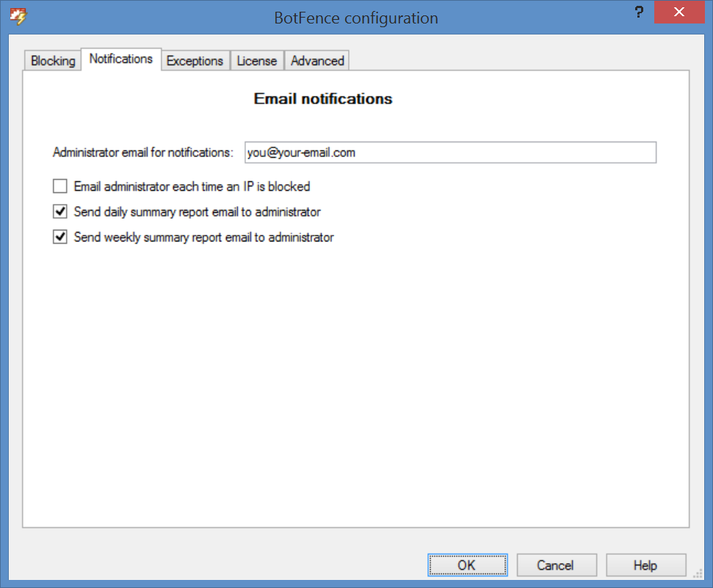The image size is (713, 588).
Task: Click into the administrator email text field
Action: pos(450,153)
